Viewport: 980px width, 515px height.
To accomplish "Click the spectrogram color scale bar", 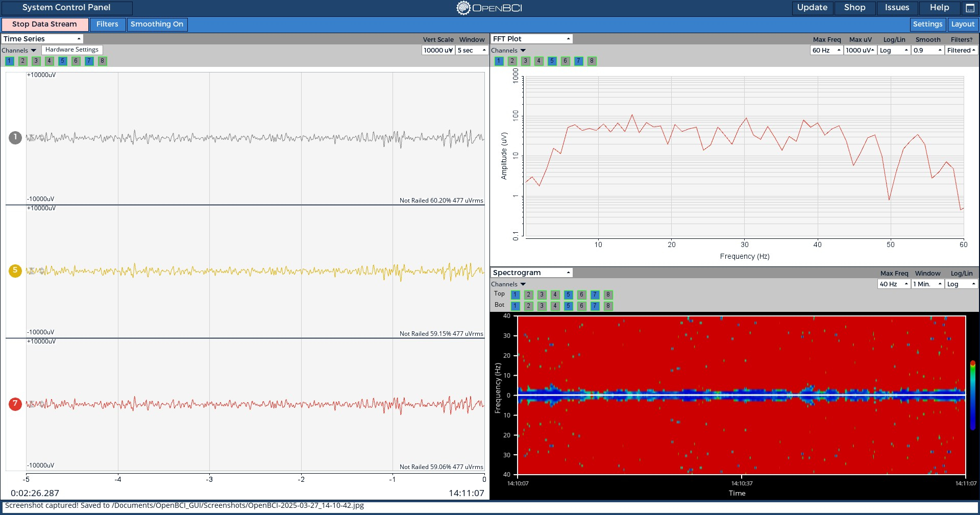I will click(x=973, y=395).
